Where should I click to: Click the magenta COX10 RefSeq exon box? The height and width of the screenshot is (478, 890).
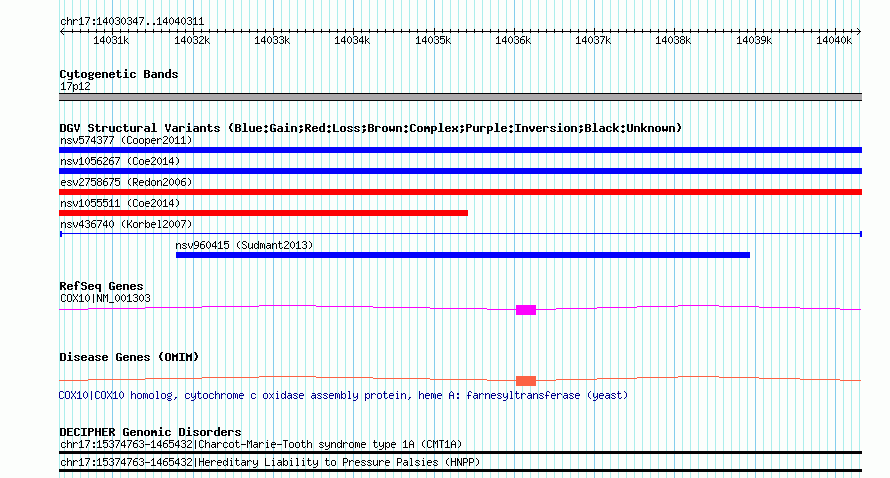click(526, 309)
